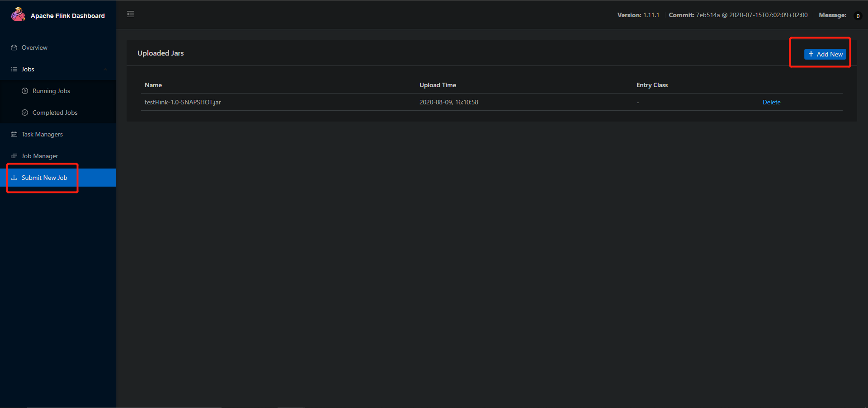Image resolution: width=868 pixels, height=408 pixels.
Task: Click the Job Manager build icon
Action: (14, 156)
